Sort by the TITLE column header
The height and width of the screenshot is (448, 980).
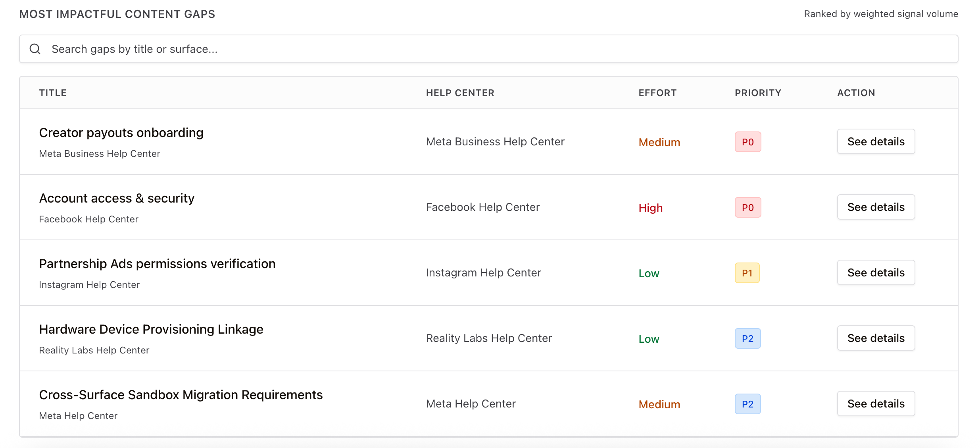click(x=53, y=93)
